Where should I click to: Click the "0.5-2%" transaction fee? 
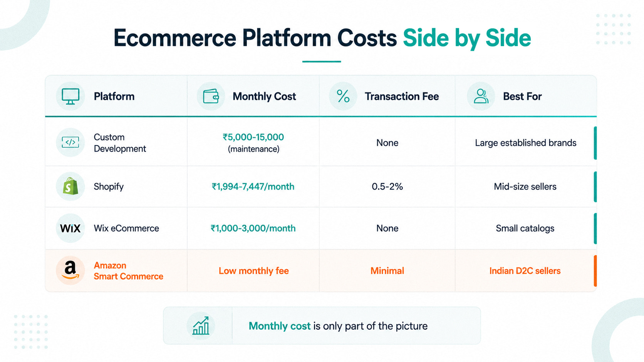[387, 187]
